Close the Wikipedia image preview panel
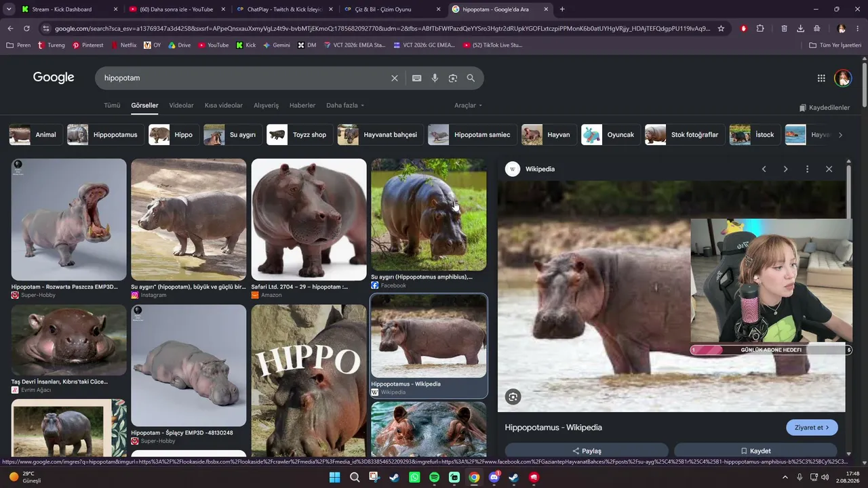This screenshot has width=868, height=488. coord(829,169)
